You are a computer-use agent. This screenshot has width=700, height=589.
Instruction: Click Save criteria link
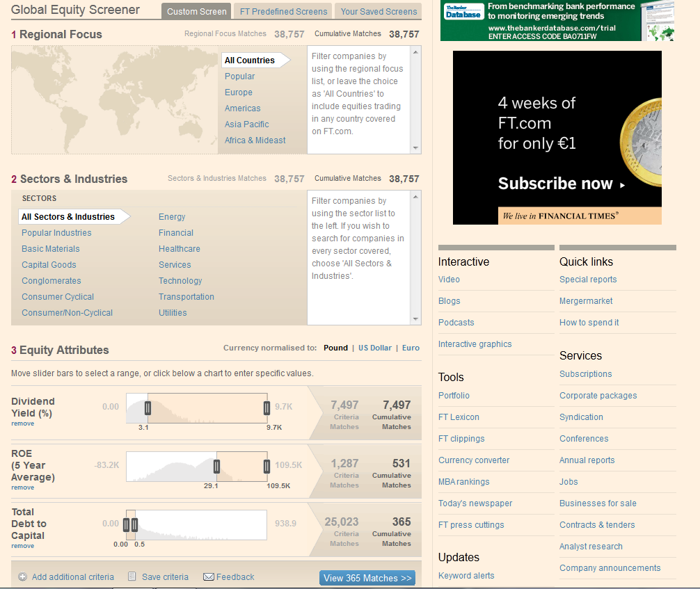point(165,577)
